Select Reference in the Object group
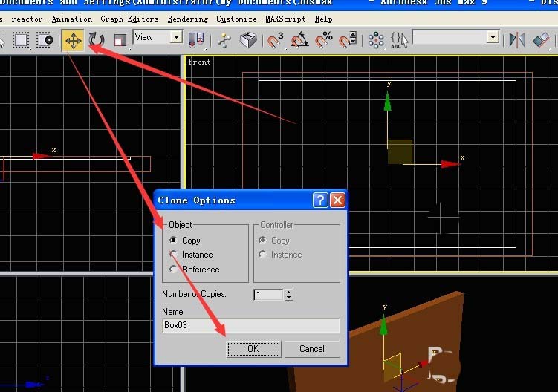Screen dimensions: 558x392 pos(173,269)
